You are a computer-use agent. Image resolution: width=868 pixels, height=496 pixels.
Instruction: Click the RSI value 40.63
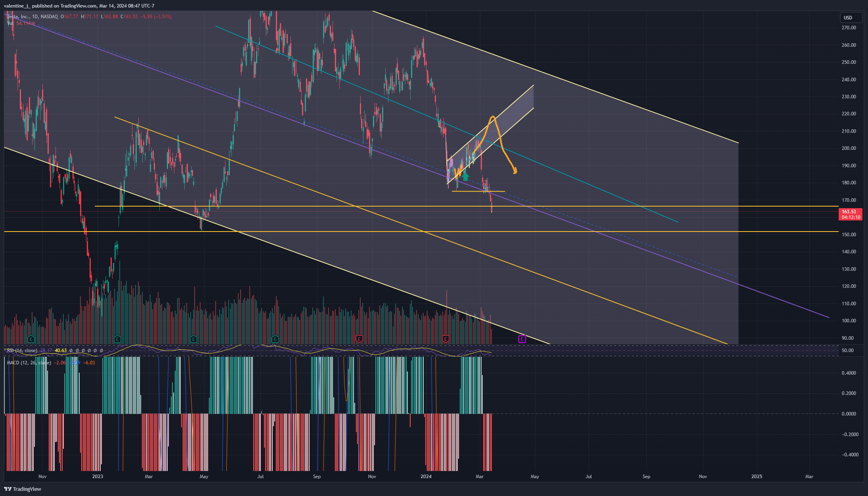click(x=61, y=350)
